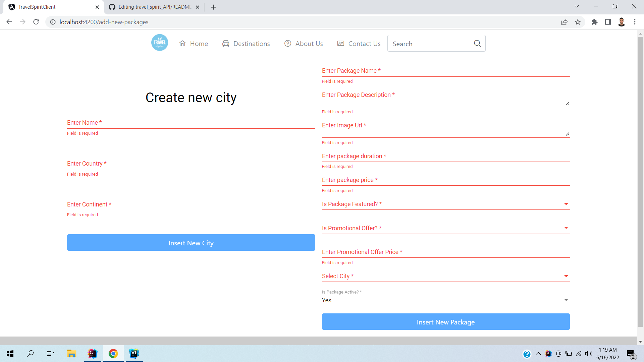Open the Chrome three-dot menu
The height and width of the screenshot is (362, 644).
pyautogui.click(x=635, y=22)
